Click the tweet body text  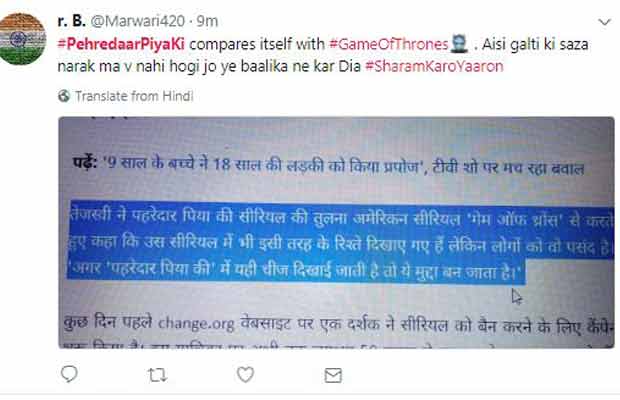323,55
